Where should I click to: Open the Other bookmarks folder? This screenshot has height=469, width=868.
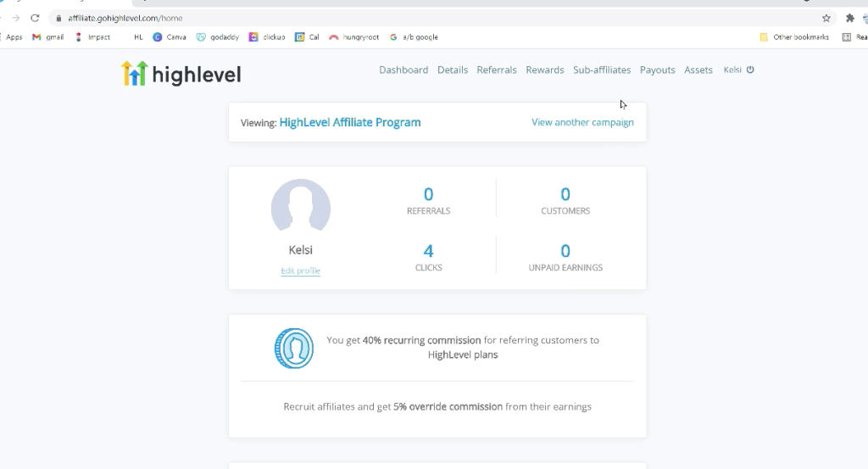click(x=794, y=37)
